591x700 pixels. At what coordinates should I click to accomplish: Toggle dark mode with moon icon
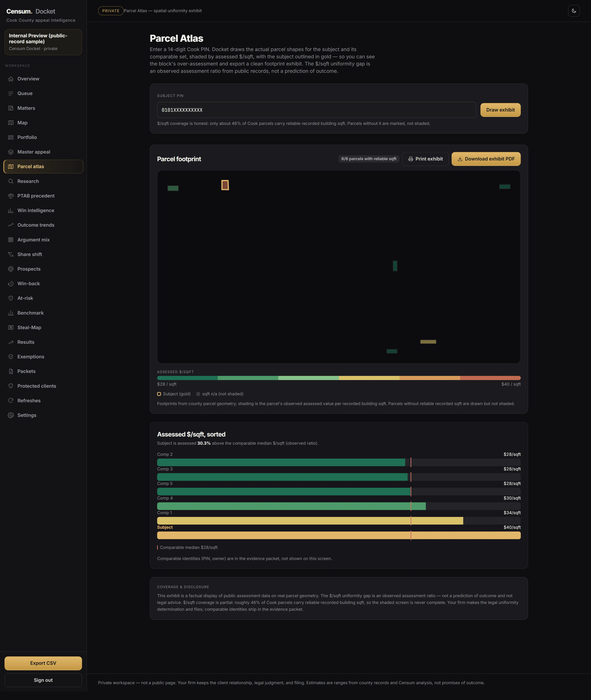pyautogui.click(x=574, y=11)
